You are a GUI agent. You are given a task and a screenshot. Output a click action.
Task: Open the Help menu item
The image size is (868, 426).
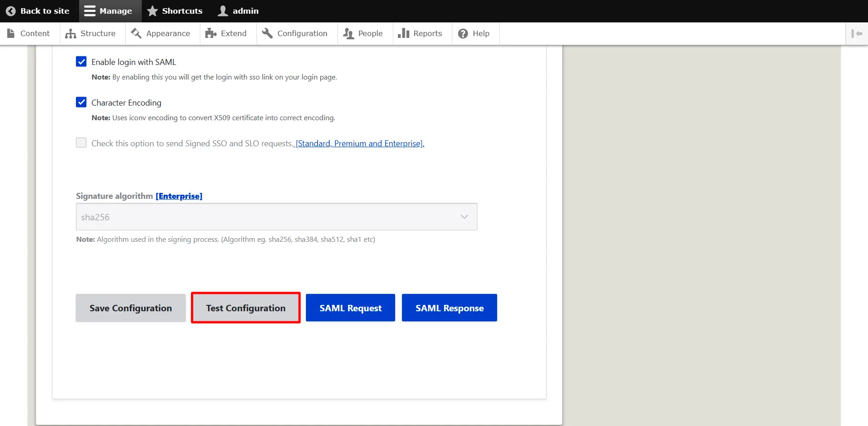point(480,33)
